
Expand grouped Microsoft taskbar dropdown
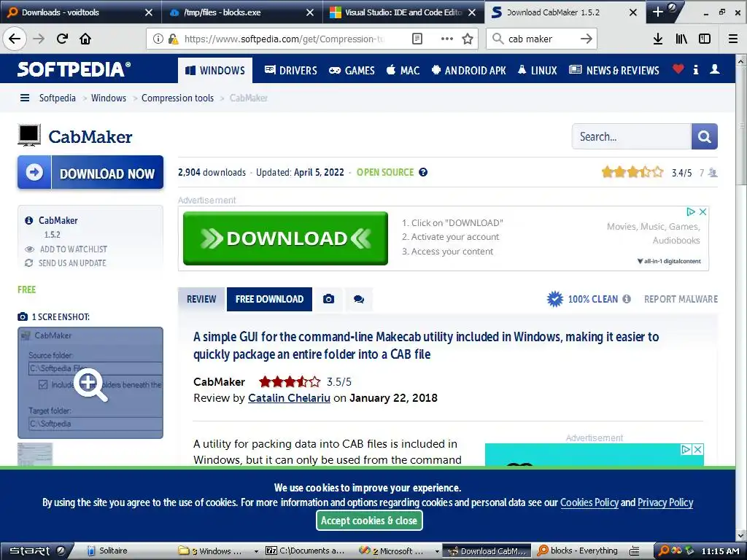coord(437,551)
